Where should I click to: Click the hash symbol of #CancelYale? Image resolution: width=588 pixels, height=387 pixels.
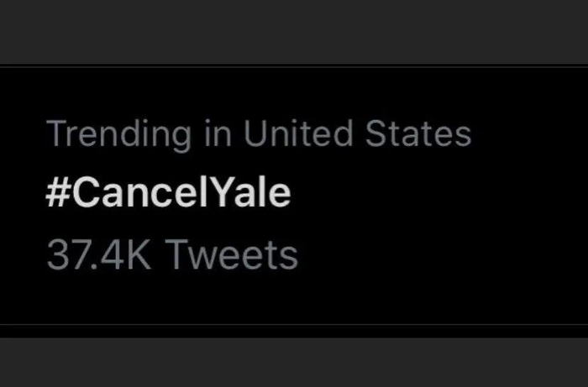pyautogui.click(x=55, y=194)
